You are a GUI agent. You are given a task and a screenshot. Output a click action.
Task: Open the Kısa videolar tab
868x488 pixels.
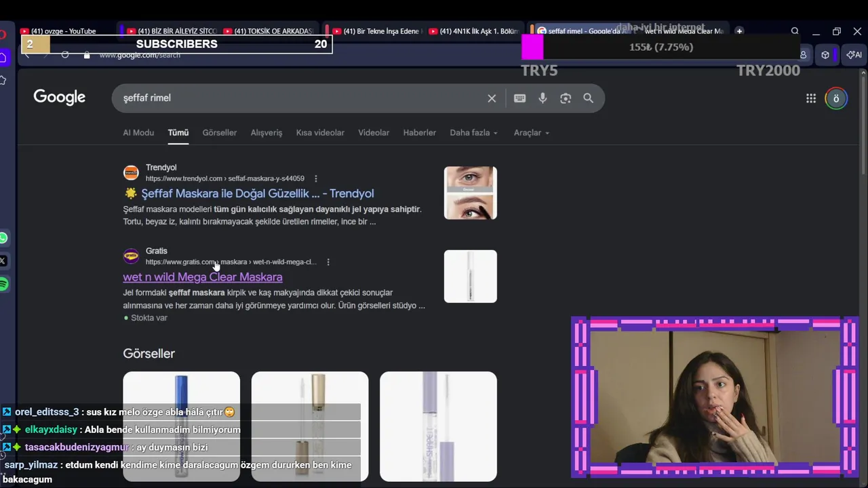point(320,133)
